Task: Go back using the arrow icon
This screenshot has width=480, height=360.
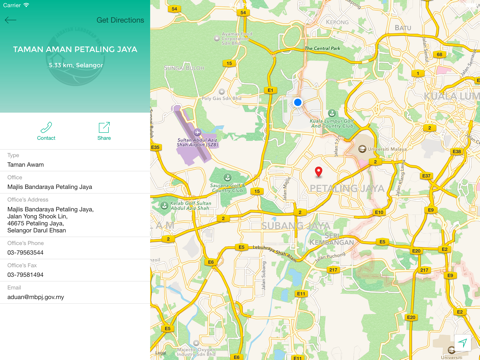Action: click(x=10, y=20)
